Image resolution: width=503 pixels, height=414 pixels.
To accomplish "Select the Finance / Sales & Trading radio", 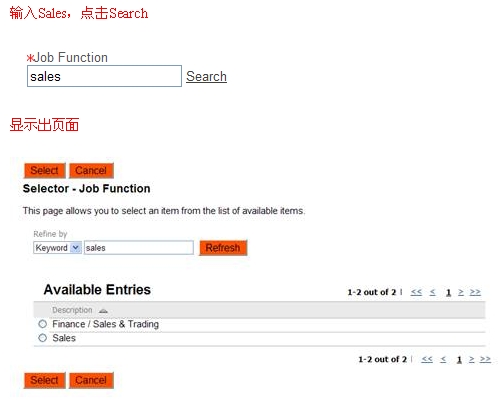I will pos(43,324).
